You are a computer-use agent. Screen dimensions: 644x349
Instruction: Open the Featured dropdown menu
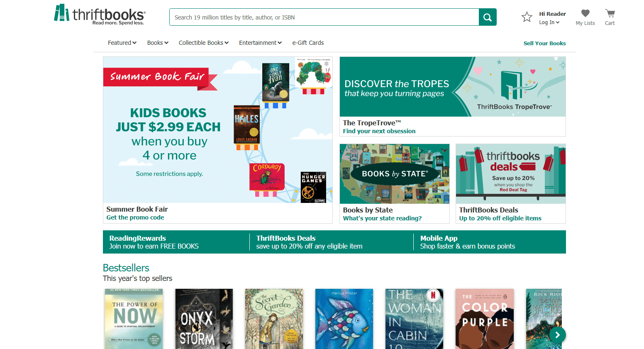122,43
